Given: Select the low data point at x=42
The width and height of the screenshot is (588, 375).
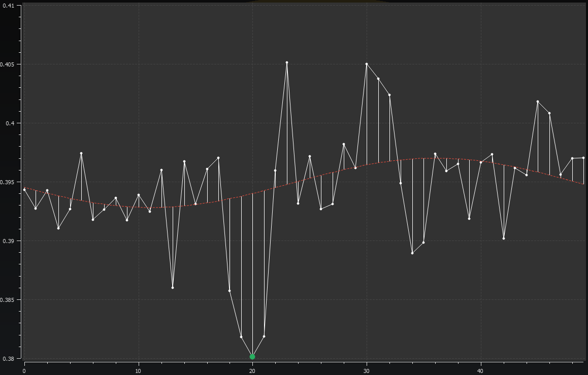Looking at the screenshot, I should pos(504,238).
